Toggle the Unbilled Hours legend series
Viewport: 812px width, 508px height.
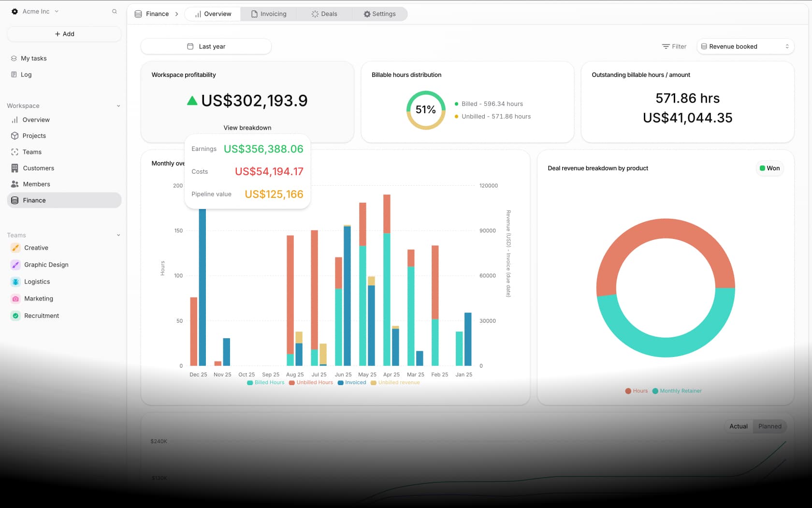pos(311,383)
